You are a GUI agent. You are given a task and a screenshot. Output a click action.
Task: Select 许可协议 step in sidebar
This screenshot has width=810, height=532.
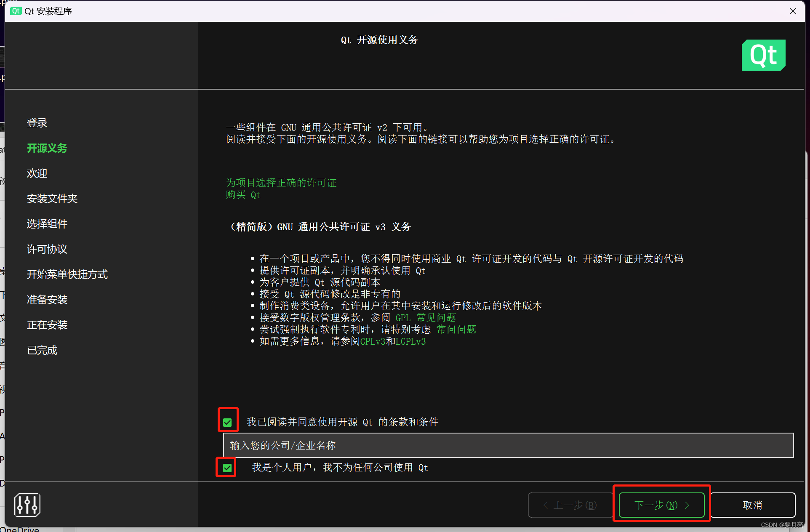(x=47, y=249)
